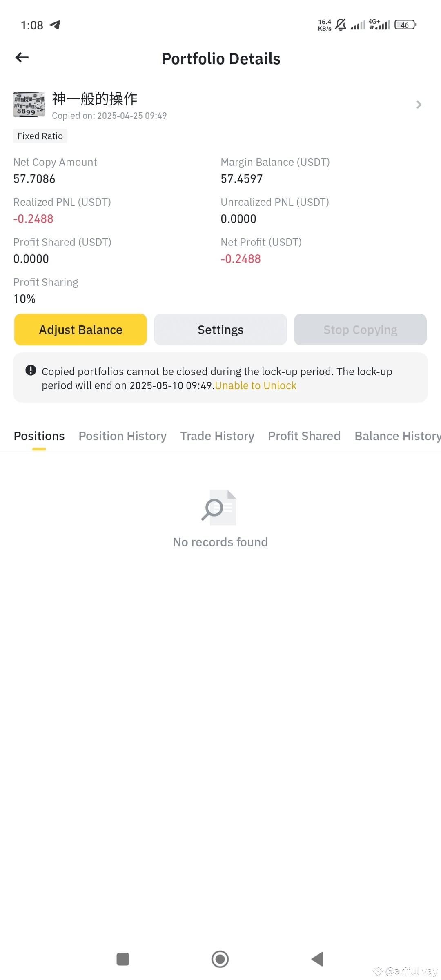Tap the Fixed Ratio tag
Image resolution: width=441 pixels, height=980 pixels.
[x=40, y=136]
